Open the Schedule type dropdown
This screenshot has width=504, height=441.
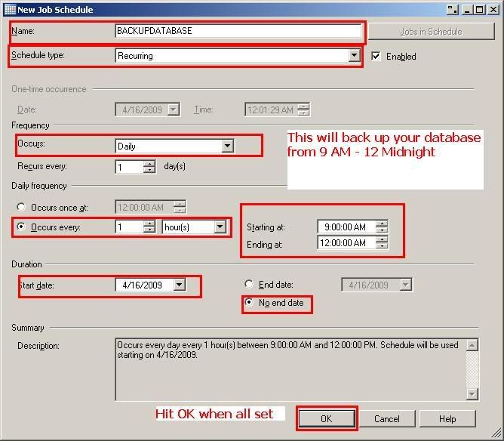354,56
